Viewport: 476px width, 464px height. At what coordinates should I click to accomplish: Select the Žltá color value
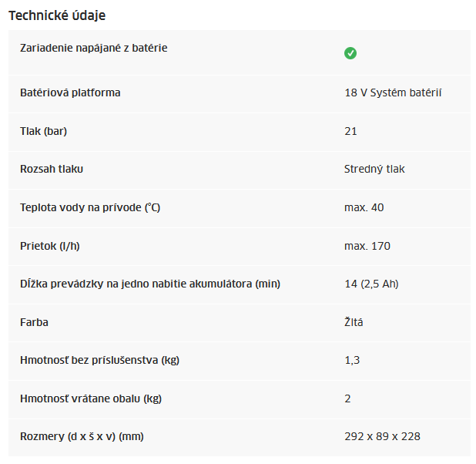(x=354, y=321)
